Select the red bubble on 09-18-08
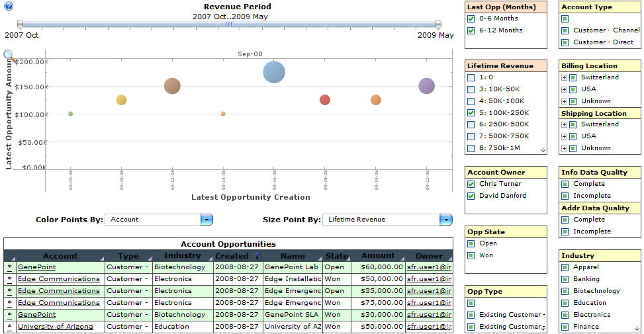This screenshot has height=334, width=644. point(325,100)
